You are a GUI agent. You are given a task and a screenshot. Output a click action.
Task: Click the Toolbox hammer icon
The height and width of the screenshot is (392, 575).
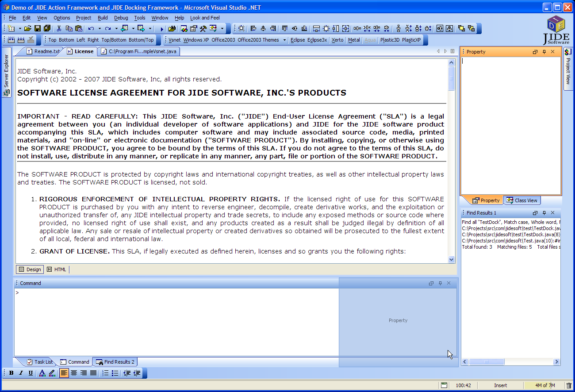click(203, 28)
